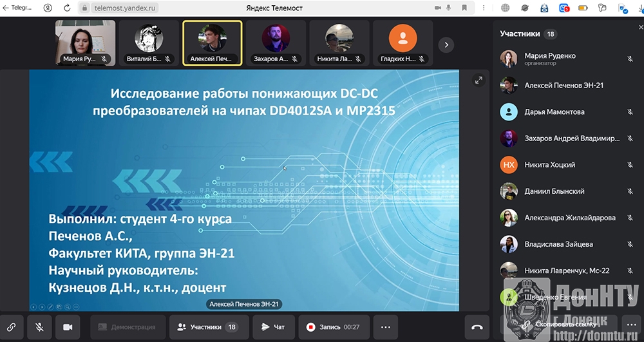Select Мария Руденко video thumbnail
Viewport: 644px width, 342px height.
tap(86, 43)
